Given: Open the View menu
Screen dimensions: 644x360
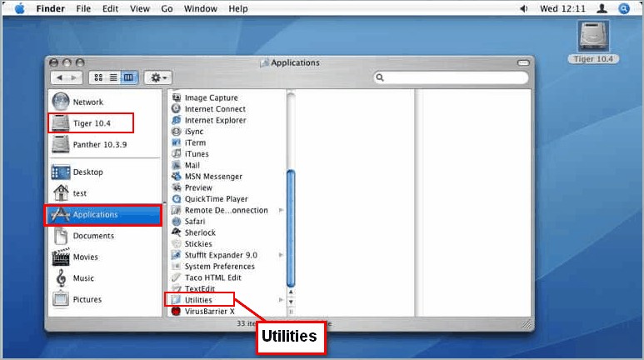Looking at the screenshot, I should coord(140,8).
